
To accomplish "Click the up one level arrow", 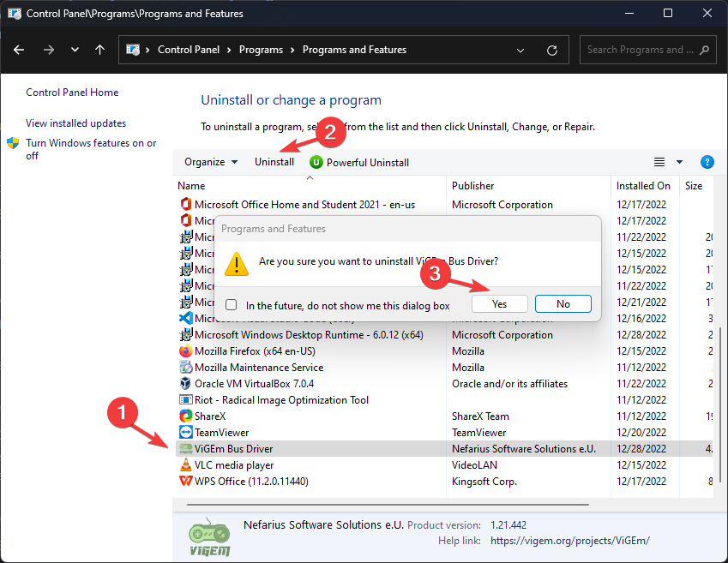I will click(100, 50).
